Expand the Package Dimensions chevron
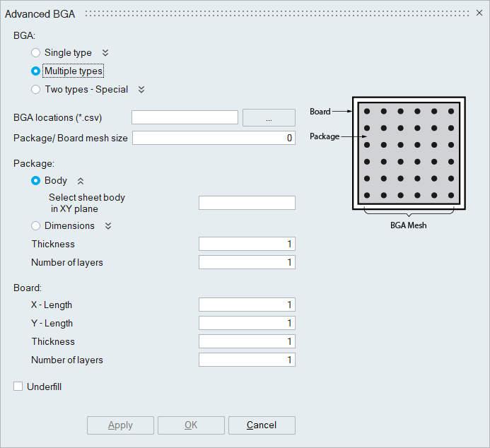This screenshot has width=490, height=448. point(108,226)
